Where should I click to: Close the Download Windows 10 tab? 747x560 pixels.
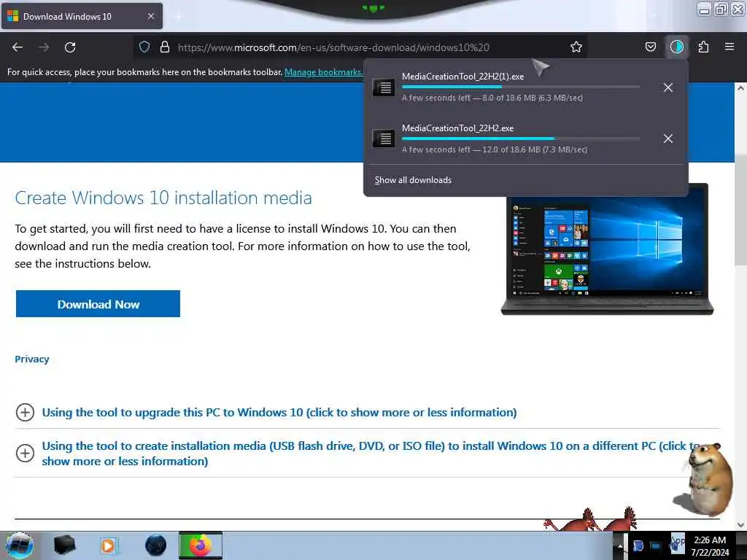[151, 16]
